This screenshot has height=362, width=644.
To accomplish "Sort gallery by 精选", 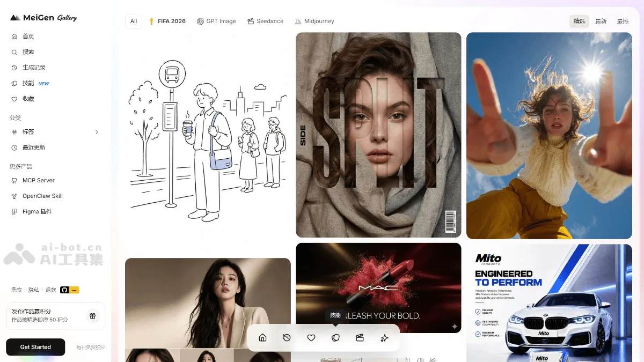I will click(x=579, y=21).
